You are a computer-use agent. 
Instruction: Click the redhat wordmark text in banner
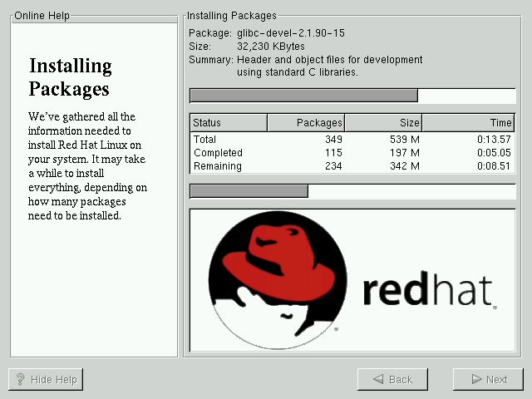coord(428,289)
